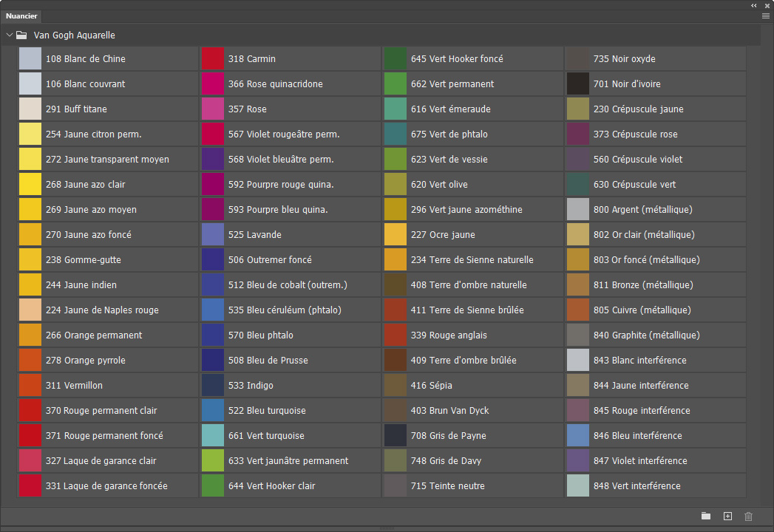Image resolution: width=774 pixels, height=532 pixels.
Task: Select the text "623 Vert de vessie"
Action: pyautogui.click(x=449, y=160)
